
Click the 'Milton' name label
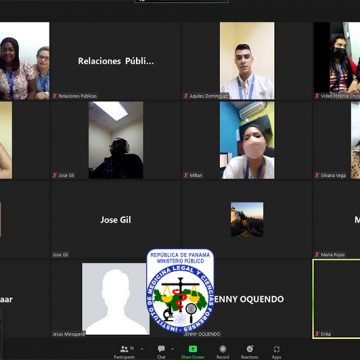point(196,175)
